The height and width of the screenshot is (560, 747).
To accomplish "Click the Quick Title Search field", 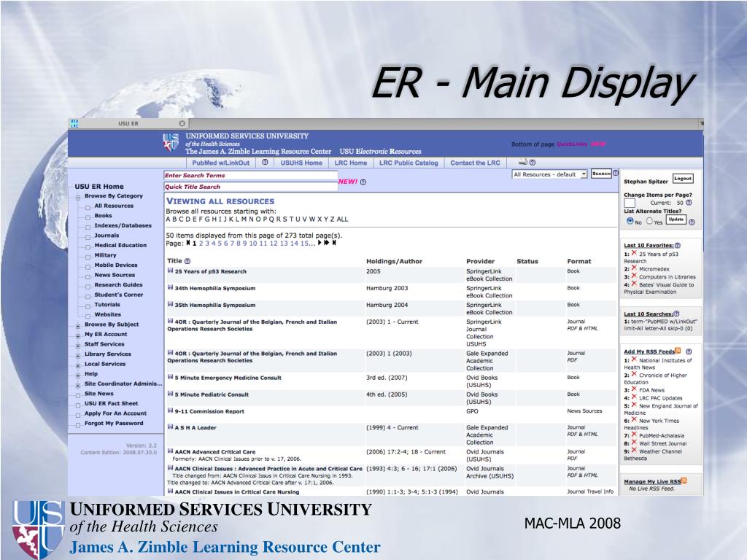I will 251,187.
